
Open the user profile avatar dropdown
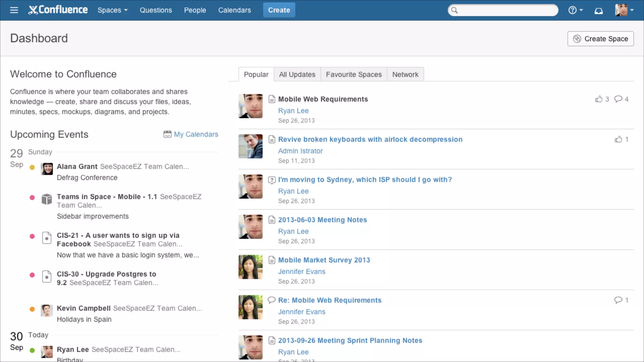pos(624,10)
